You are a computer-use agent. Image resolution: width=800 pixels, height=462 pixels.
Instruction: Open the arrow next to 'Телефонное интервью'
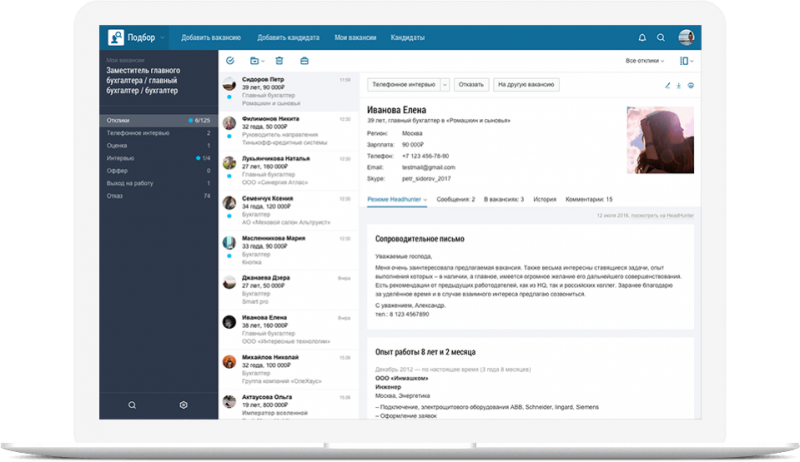coord(445,85)
